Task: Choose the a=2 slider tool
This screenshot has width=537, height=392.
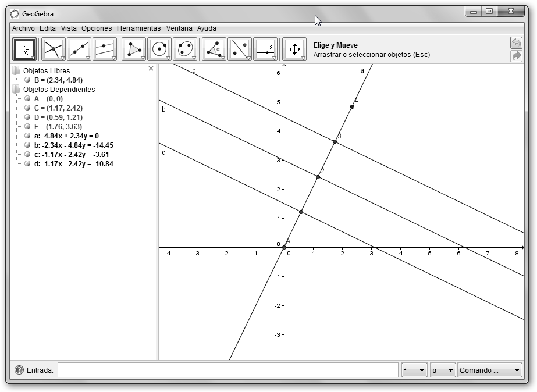Action: pos(265,49)
